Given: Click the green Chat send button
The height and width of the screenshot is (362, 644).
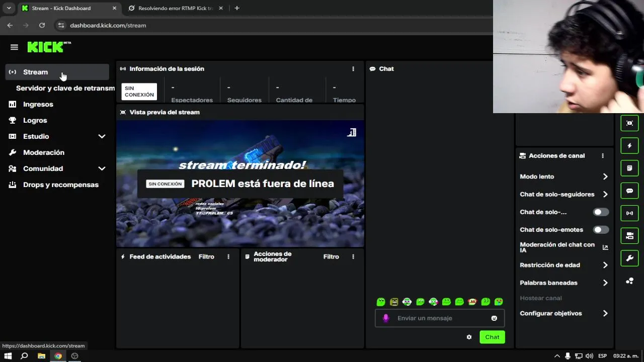Looking at the screenshot, I should tap(492, 337).
